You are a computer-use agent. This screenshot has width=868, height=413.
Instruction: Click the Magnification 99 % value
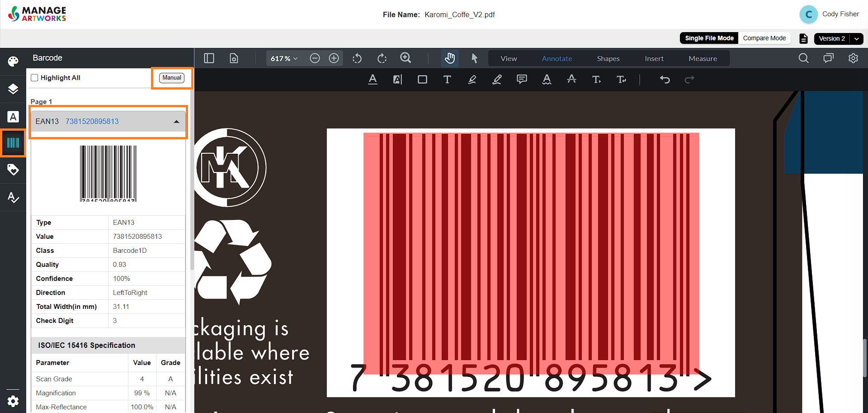pyautogui.click(x=142, y=393)
